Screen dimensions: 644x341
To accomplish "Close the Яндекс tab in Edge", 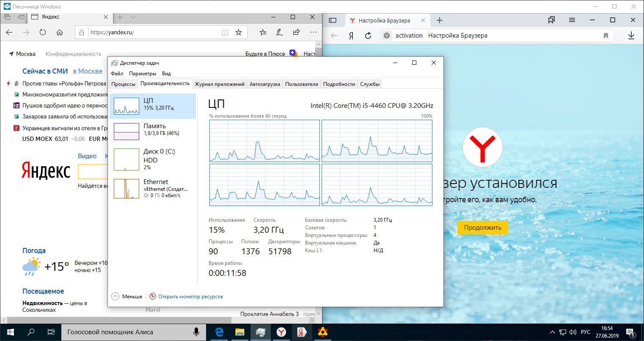I will (106, 17).
